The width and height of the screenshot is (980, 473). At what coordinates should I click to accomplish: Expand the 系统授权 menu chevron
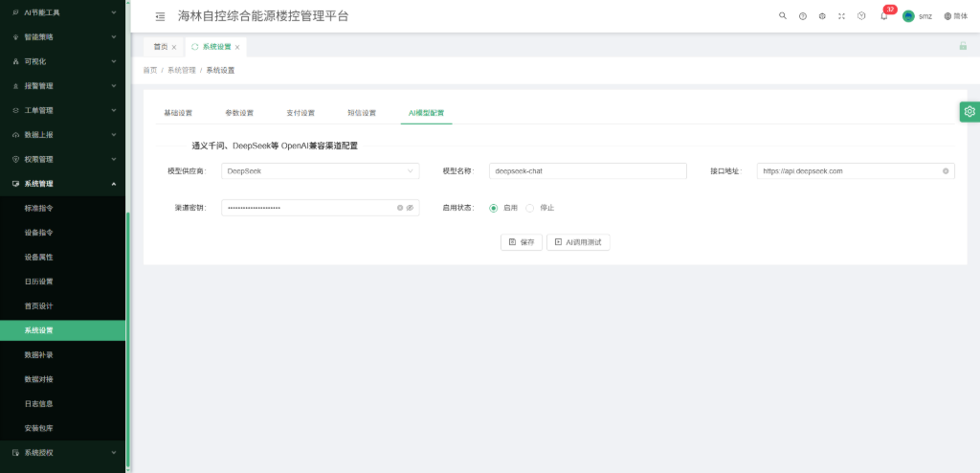[114, 452]
